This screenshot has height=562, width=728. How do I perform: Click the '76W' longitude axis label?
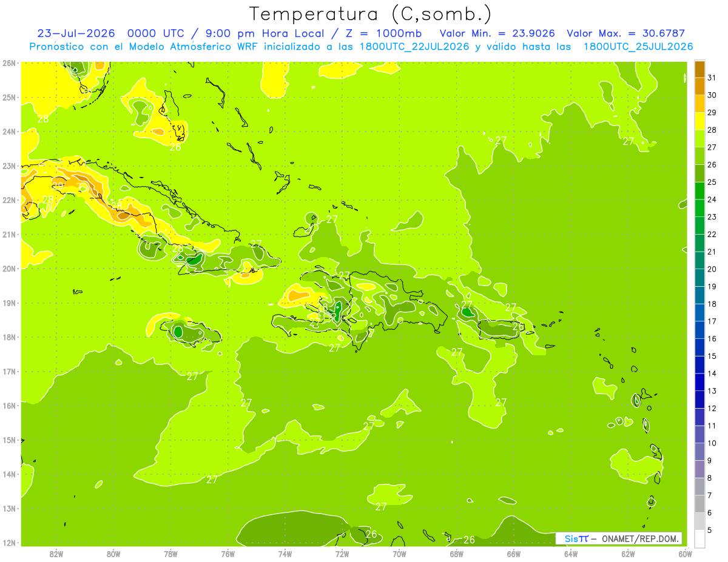(x=227, y=554)
